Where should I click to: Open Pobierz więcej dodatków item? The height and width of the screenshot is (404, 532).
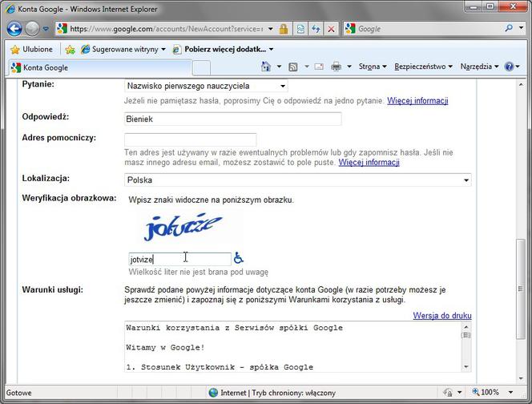pyautogui.click(x=223, y=49)
